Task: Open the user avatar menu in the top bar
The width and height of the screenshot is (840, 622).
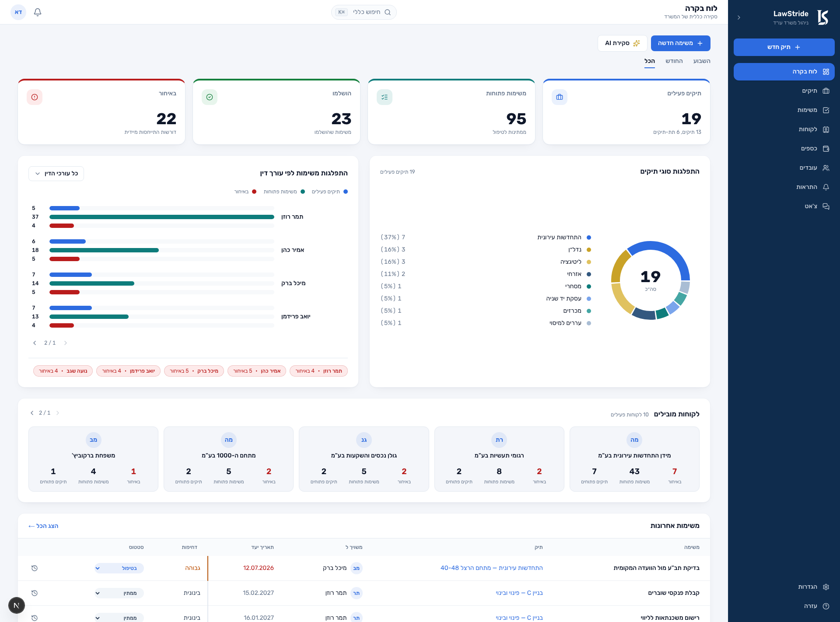Action: 18,12
